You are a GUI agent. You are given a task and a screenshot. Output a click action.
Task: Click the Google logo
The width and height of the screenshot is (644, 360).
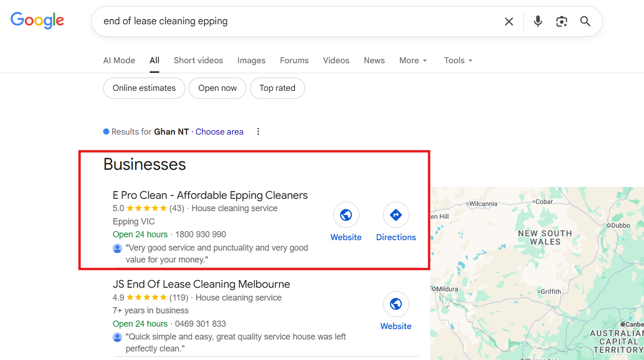tap(37, 20)
